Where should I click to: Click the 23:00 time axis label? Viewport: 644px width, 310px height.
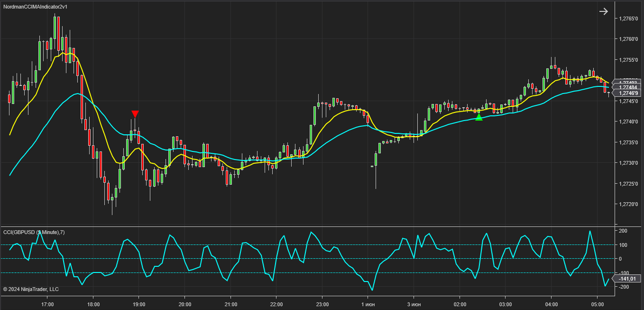pos(322,304)
